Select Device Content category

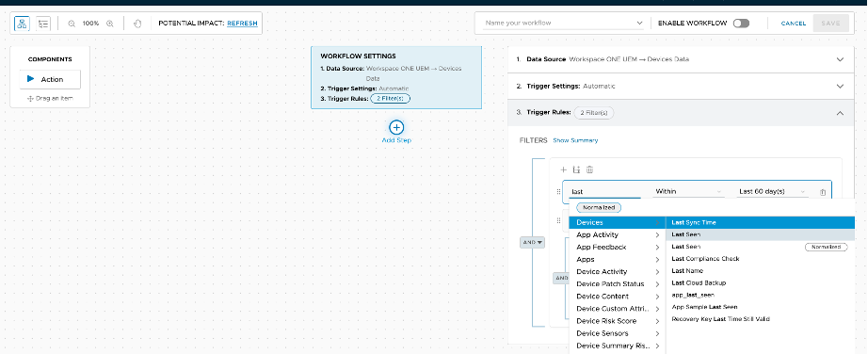pos(617,297)
